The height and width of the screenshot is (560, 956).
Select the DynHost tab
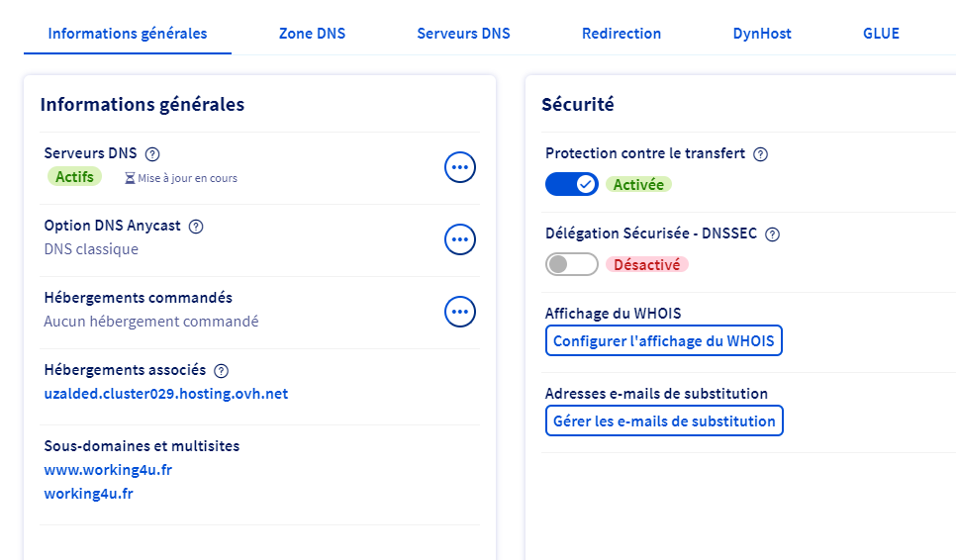(x=762, y=34)
